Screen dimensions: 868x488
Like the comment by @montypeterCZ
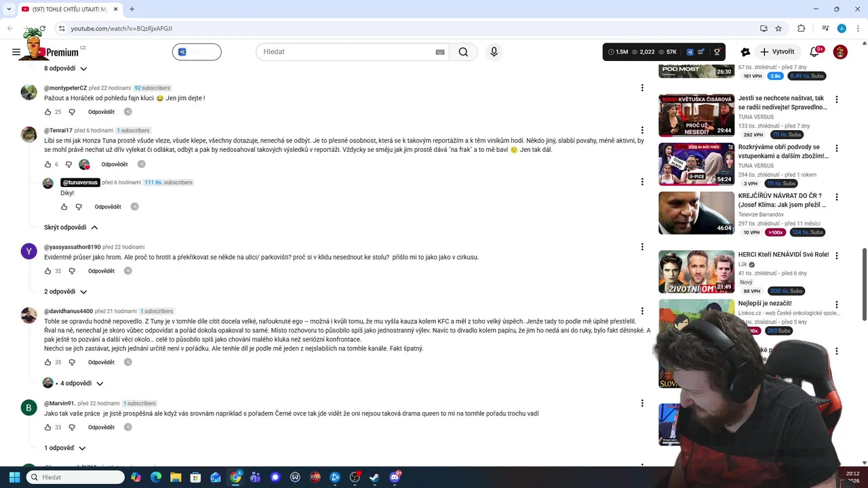47,112
